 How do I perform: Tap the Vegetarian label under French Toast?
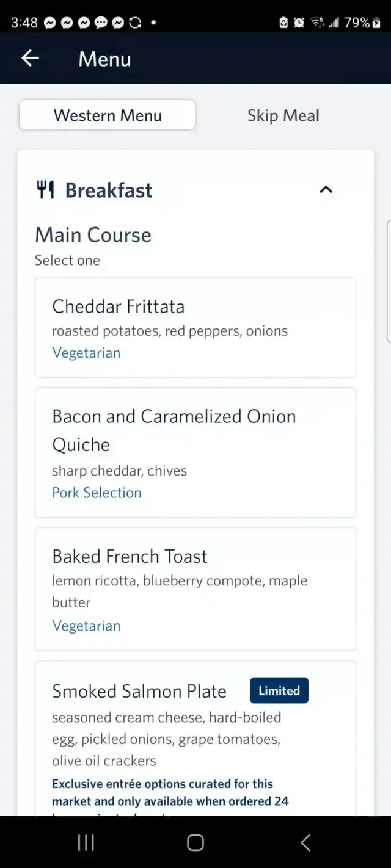(86, 626)
